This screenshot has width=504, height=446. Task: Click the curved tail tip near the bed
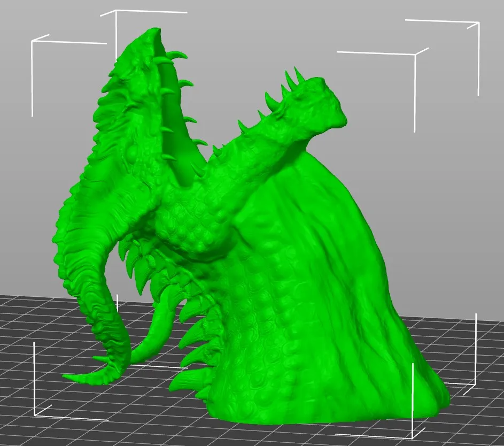(x=80, y=378)
